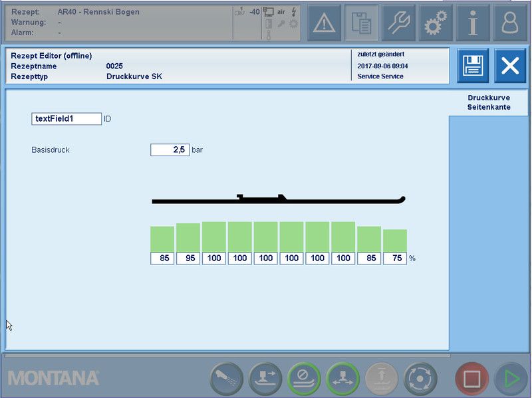The image size is (532, 398).
Task: Select the first 85 percent pressure field
Action: (163, 258)
